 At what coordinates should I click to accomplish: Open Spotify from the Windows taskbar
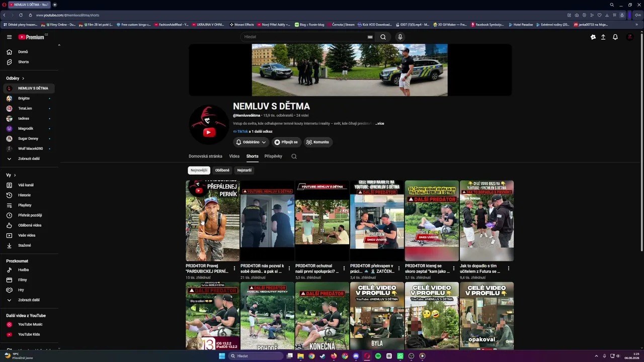378,356
